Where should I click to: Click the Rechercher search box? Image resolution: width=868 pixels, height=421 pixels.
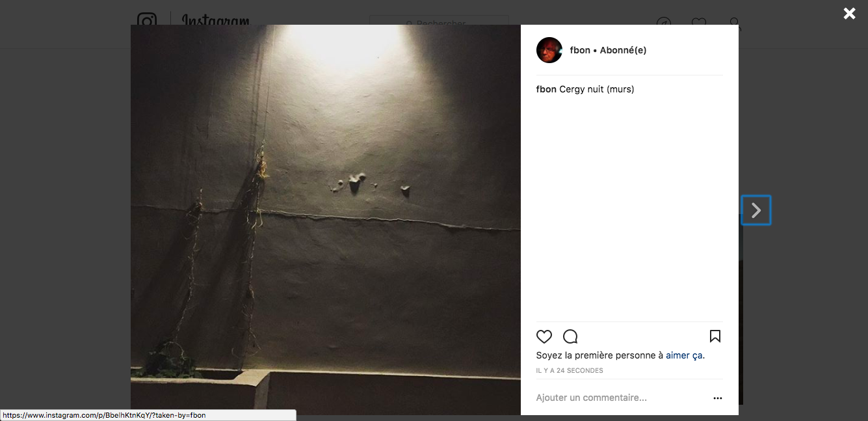[x=439, y=20]
